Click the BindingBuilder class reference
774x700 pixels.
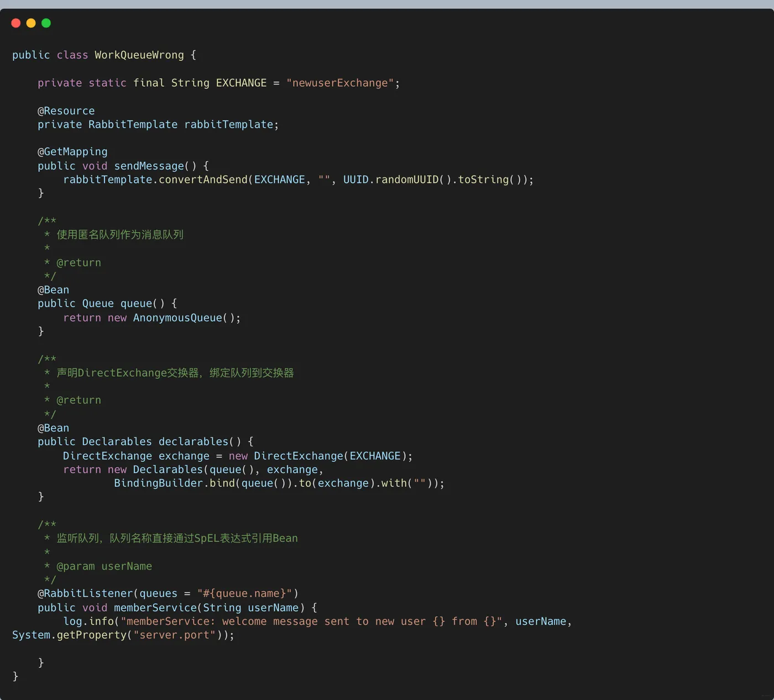[158, 483]
